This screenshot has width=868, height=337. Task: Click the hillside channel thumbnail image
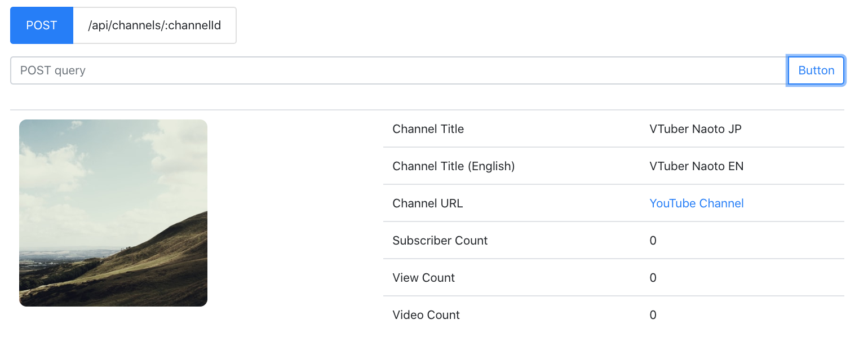pyautogui.click(x=113, y=213)
